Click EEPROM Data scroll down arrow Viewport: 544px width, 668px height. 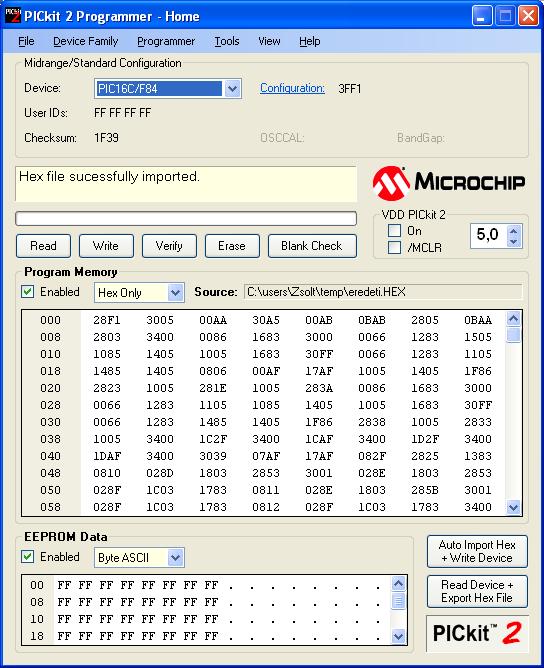(x=399, y=636)
